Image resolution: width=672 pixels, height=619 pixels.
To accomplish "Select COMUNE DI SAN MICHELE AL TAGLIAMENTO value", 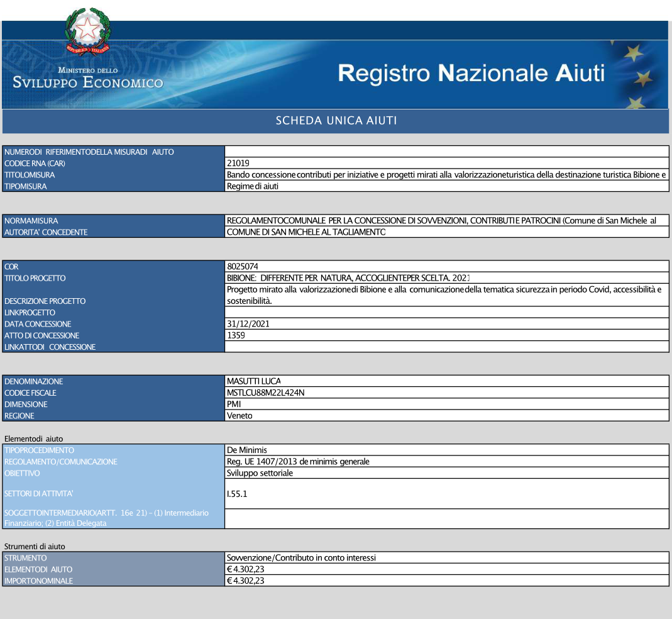I will 306,232.
